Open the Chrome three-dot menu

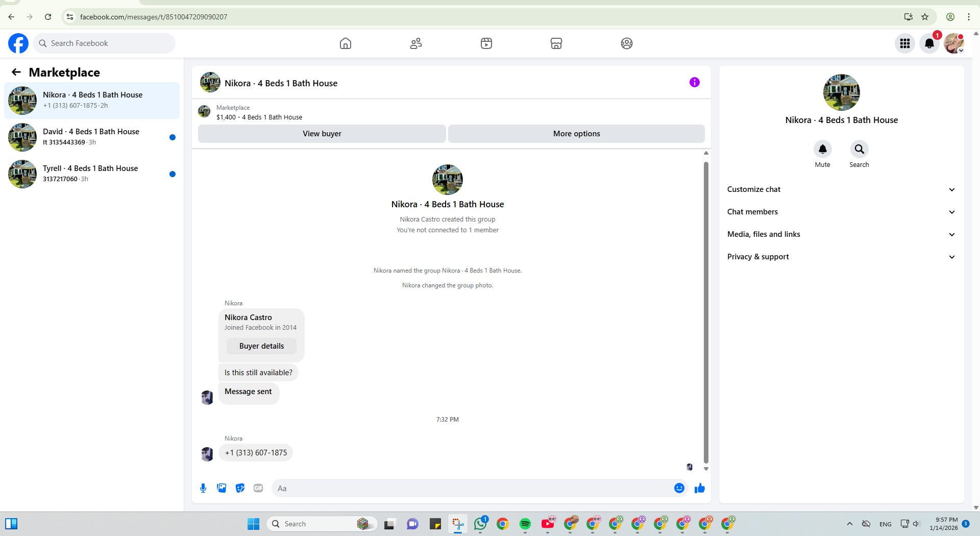(x=969, y=17)
